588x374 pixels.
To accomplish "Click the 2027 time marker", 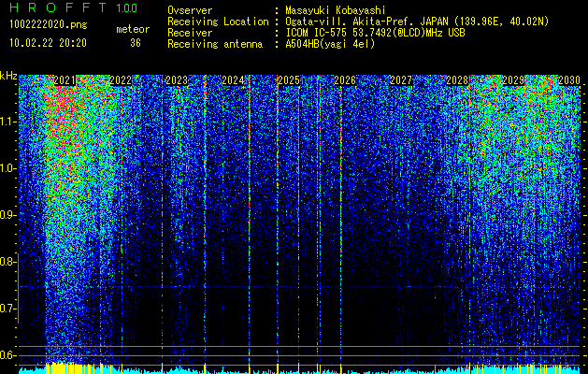I will pyautogui.click(x=401, y=80).
